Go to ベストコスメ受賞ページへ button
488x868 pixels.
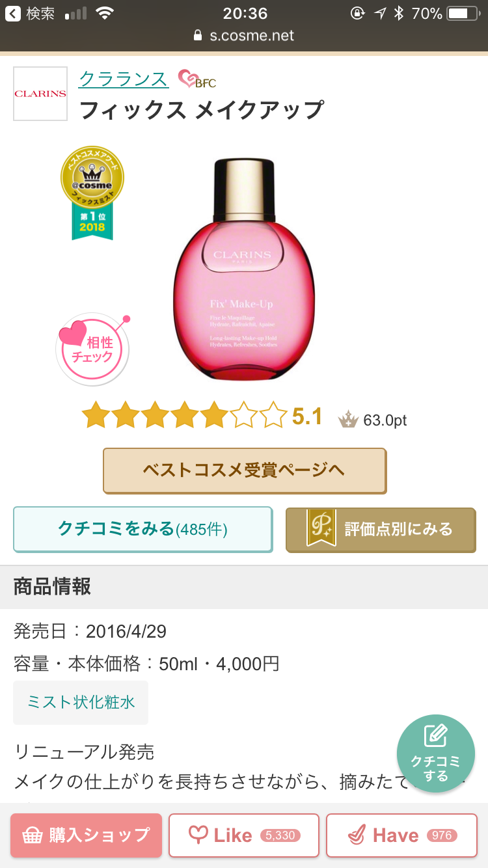pos(245,470)
